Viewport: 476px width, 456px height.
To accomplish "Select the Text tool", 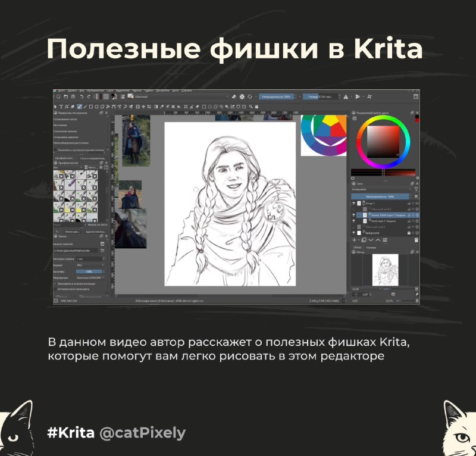I will pyautogui.click(x=61, y=107).
